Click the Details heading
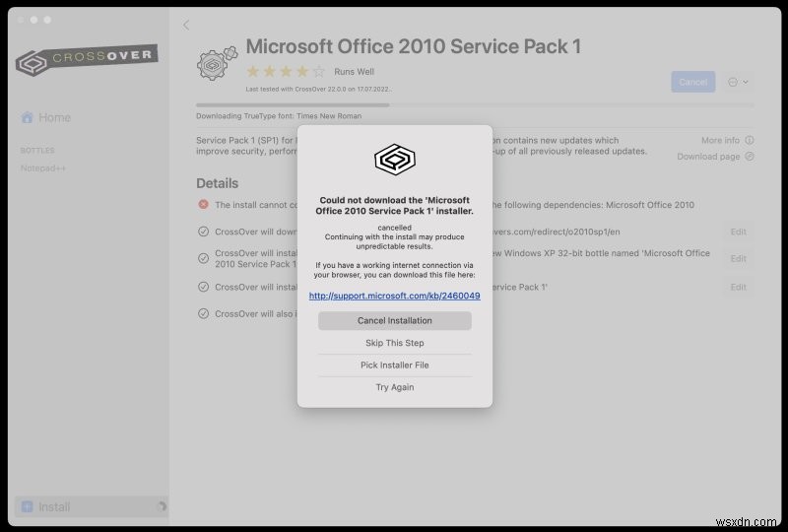The image size is (788, 532). click(x=217, y=183)
